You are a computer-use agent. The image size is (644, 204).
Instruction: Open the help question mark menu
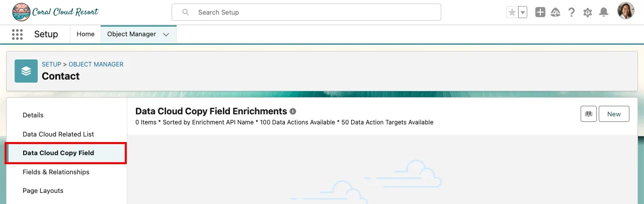[x=572, y=13]
